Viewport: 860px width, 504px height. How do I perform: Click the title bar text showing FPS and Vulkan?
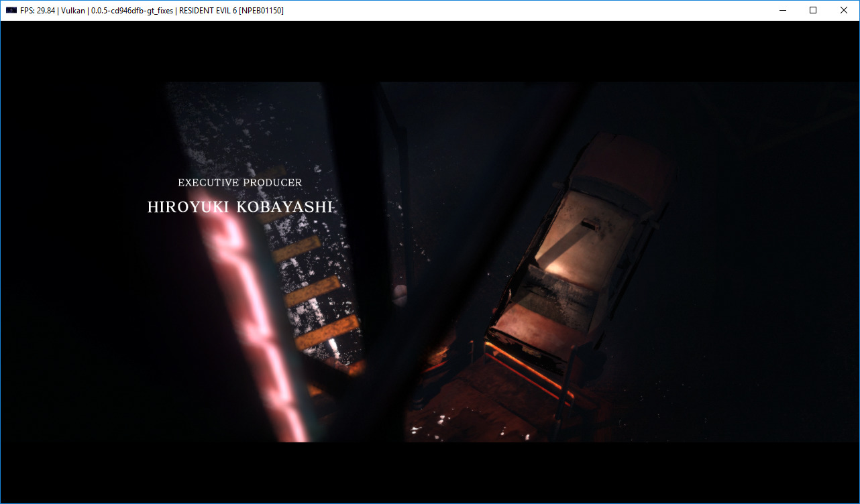tap(152, 11)
